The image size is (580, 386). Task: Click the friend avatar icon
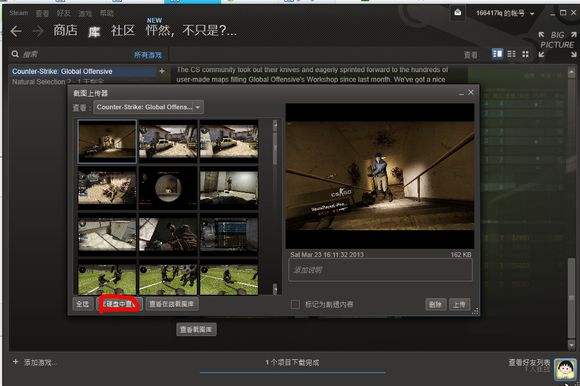565,368
